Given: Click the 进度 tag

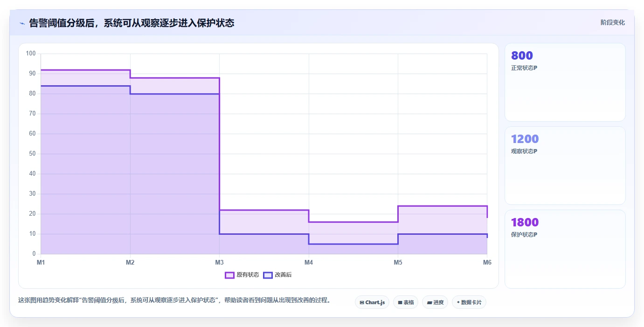Looking at the screenshot, I should click(435, 302).
